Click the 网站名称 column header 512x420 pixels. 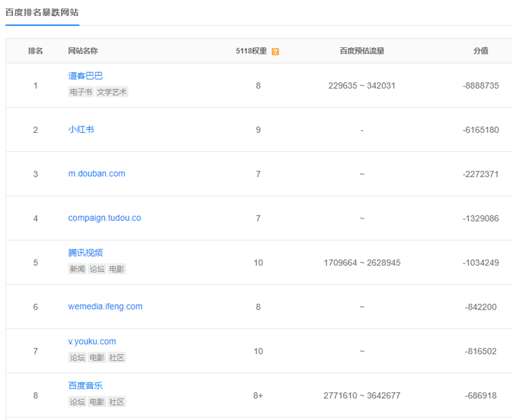pyautogui.click(x=83, y=51)
